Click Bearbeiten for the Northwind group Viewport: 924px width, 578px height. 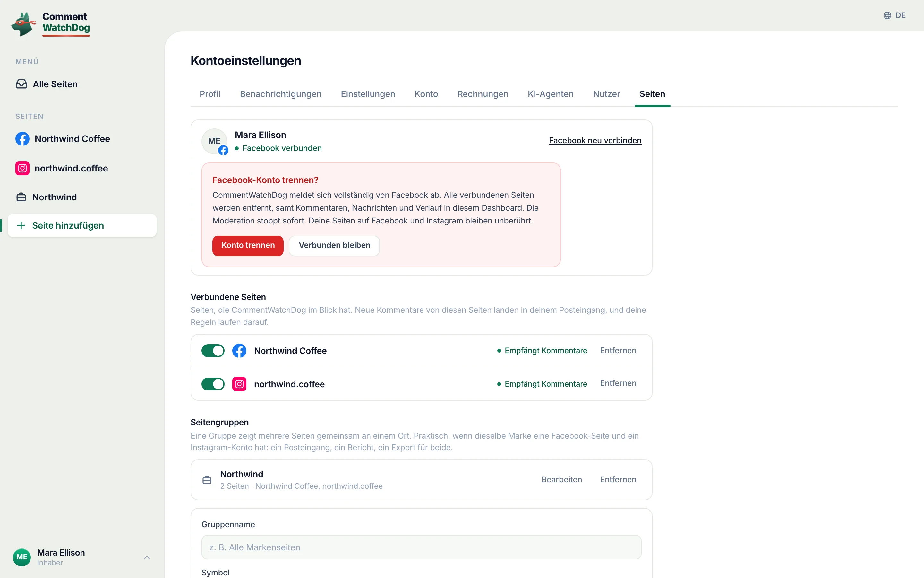[561, 480]
